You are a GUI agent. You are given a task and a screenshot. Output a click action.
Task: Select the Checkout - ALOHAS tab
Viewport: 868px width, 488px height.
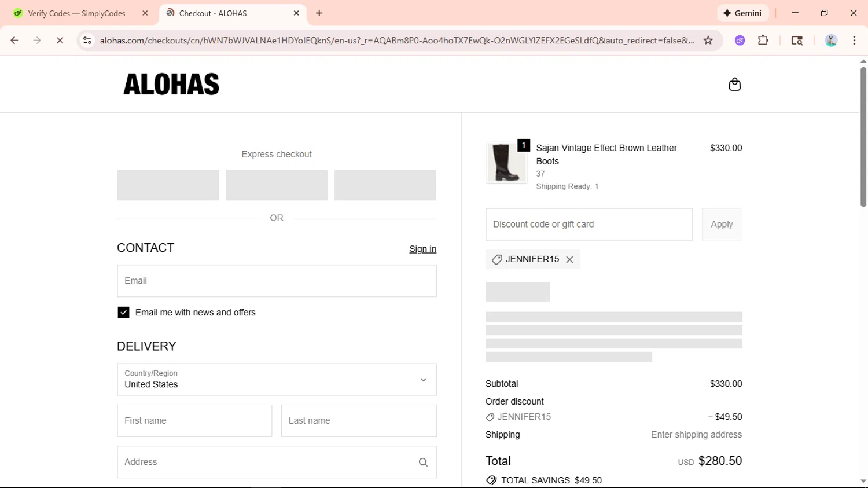[x=231, y=13]
